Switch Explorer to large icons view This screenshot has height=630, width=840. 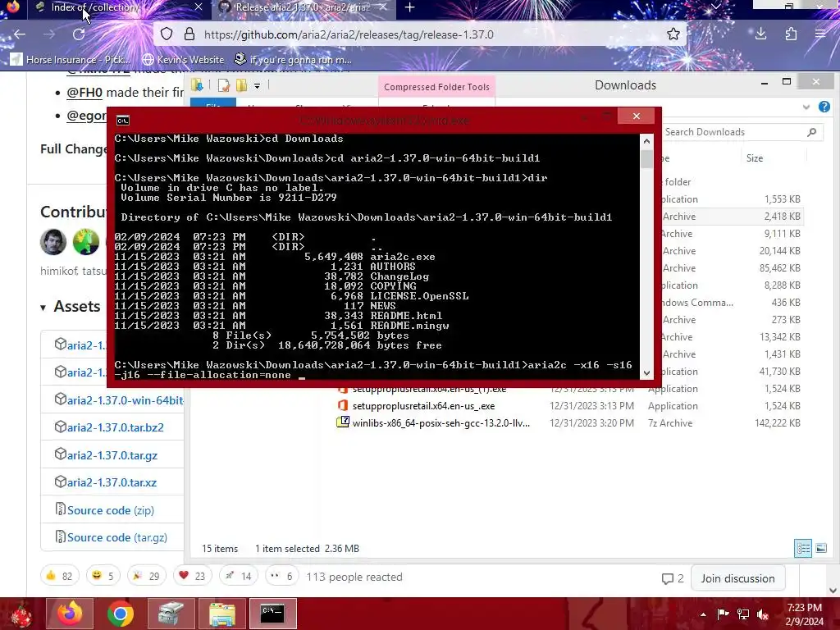tap(821, 548)
